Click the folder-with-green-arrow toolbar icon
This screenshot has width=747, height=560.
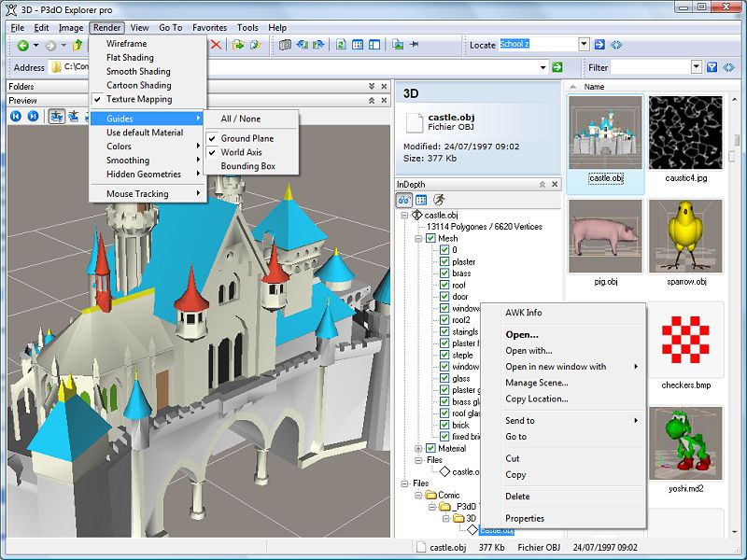238,45
